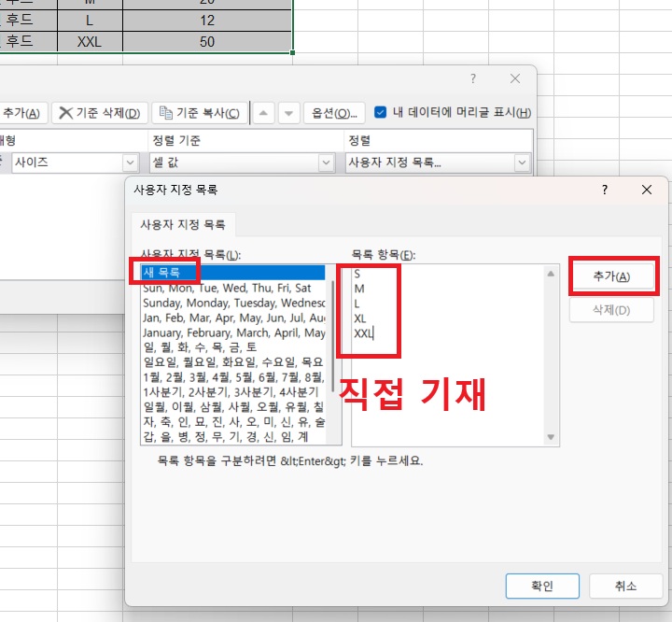Select the 1월, 2월, 3월 list entry
The height and width of the screenshot is (622, 672).
(x=232, y=377)
